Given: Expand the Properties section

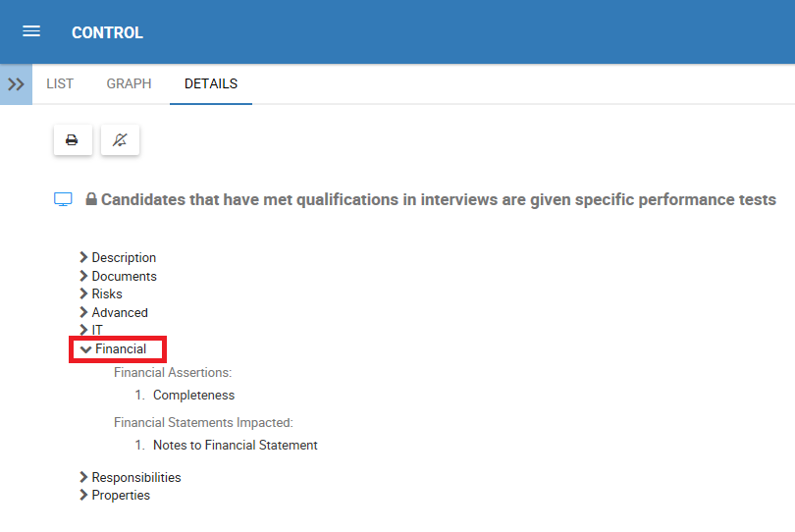Looking at the screenshot, I should tap(121, 496).
